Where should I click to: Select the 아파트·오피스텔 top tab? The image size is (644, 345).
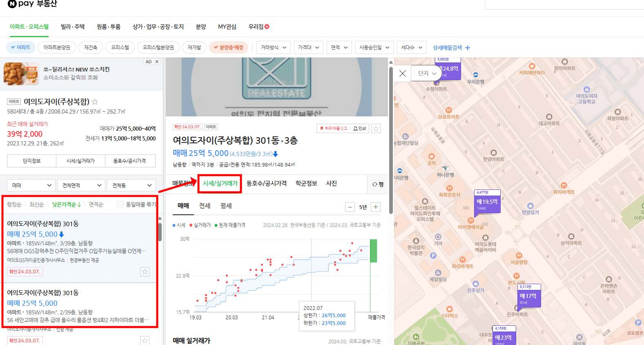(x=29, y=27)
